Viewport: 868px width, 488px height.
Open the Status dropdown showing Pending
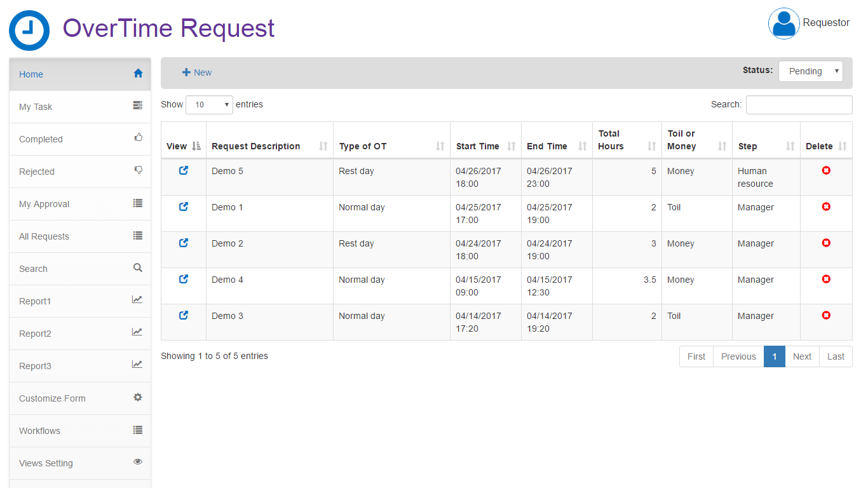[x=810, y=71]
